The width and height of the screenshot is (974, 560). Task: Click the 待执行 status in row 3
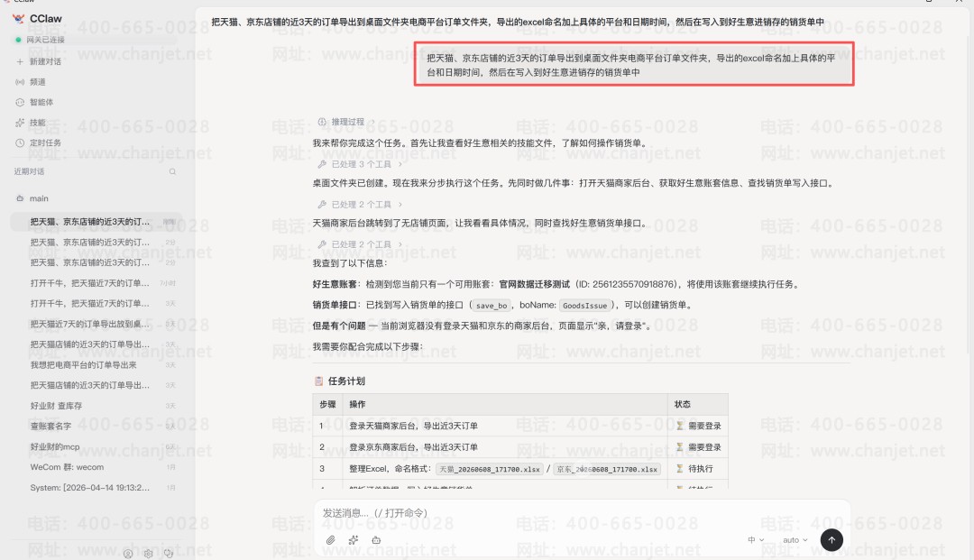pos(694,469)
